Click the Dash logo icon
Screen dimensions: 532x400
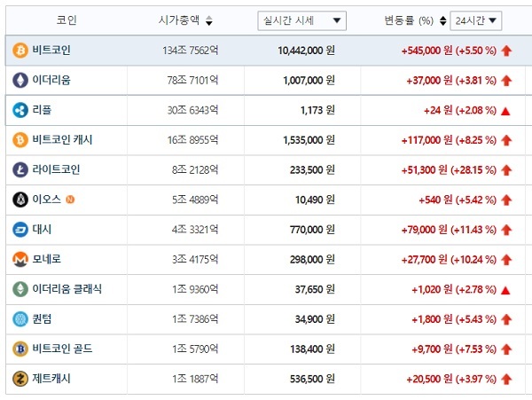point(20,230)
